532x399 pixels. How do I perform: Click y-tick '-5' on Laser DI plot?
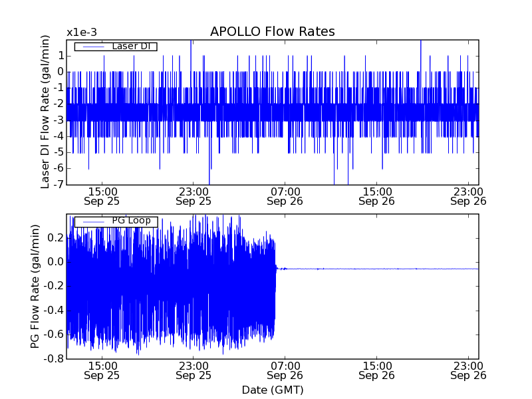(x=59, y=152)
